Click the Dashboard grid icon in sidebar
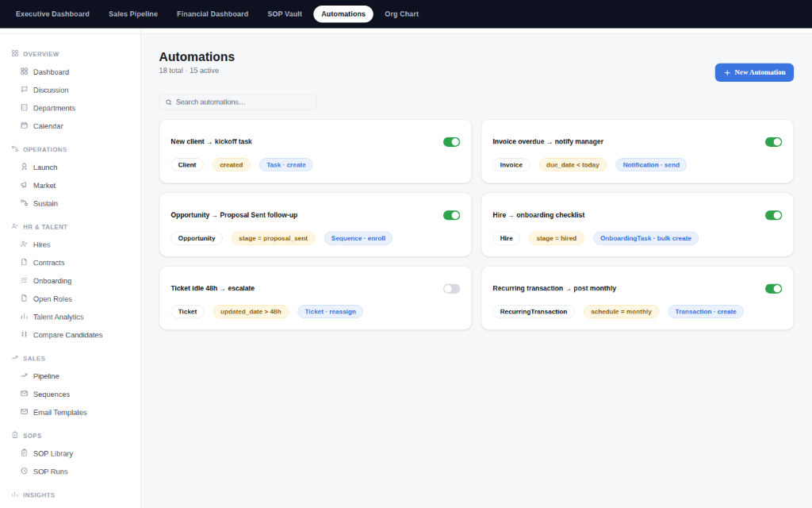This screenshot has width=812, height=508. tap(24, 71)
